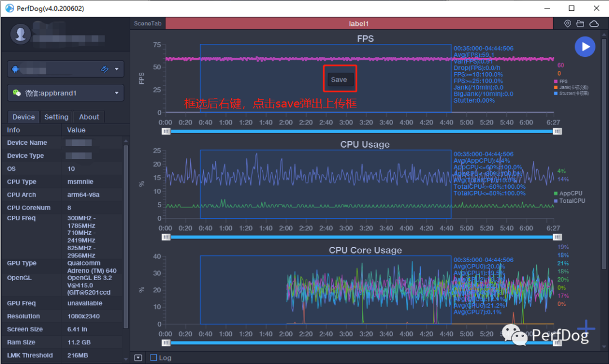
Task: Click the Value column header
Action: point(76,130)
